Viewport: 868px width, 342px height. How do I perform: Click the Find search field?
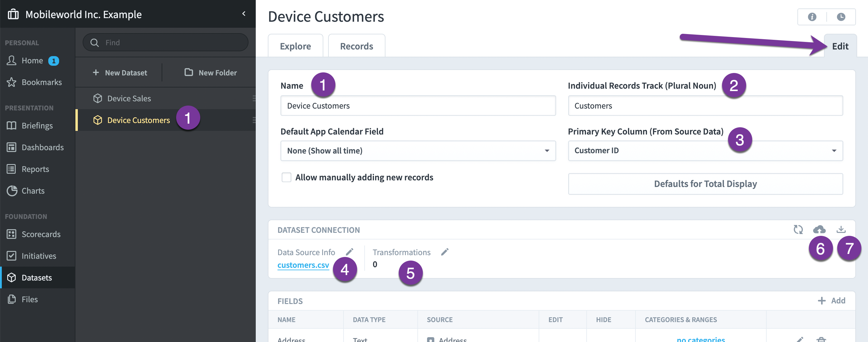point(166,43)
